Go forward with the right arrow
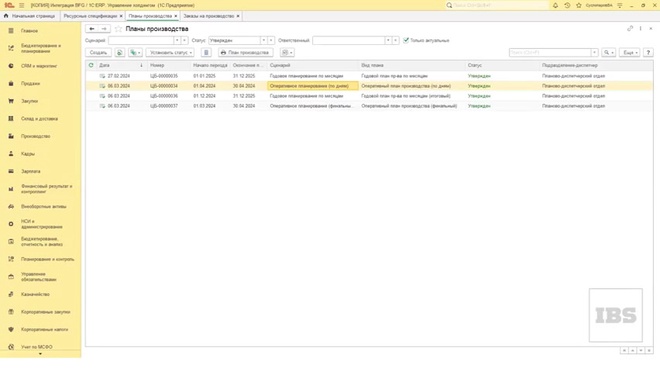This screenshot has height=372, width=660. (x=104, y=29)
